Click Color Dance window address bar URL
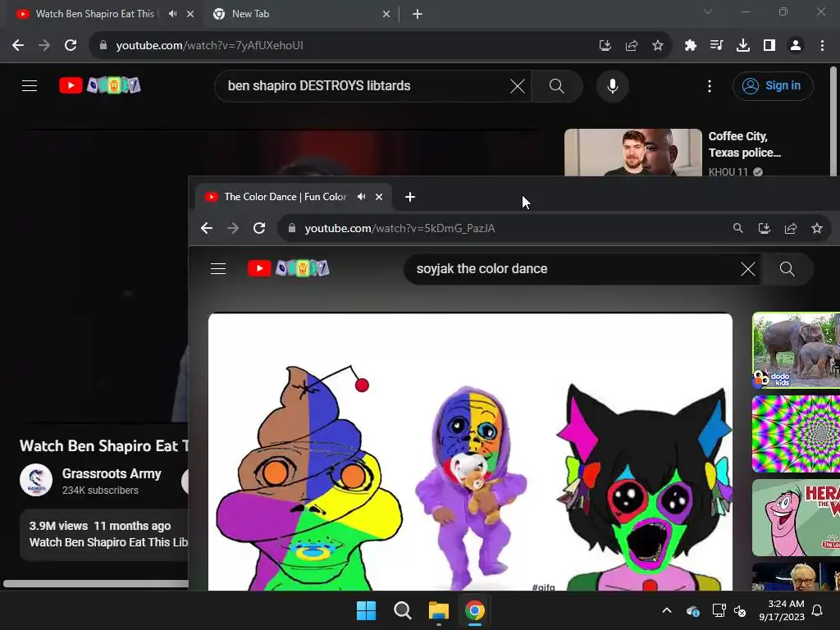Screen dimensions: 840x630 pyautogui.click(x=399, y=228)
